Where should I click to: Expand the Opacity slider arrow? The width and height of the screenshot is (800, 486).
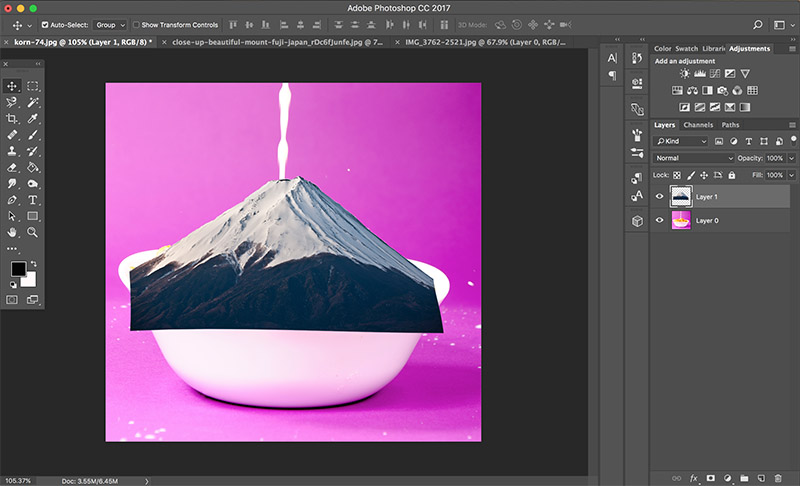click(x=792, y=158)
